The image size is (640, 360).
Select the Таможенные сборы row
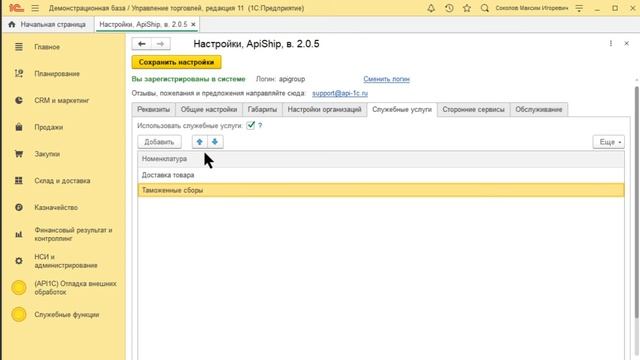(x=381, y=190)
